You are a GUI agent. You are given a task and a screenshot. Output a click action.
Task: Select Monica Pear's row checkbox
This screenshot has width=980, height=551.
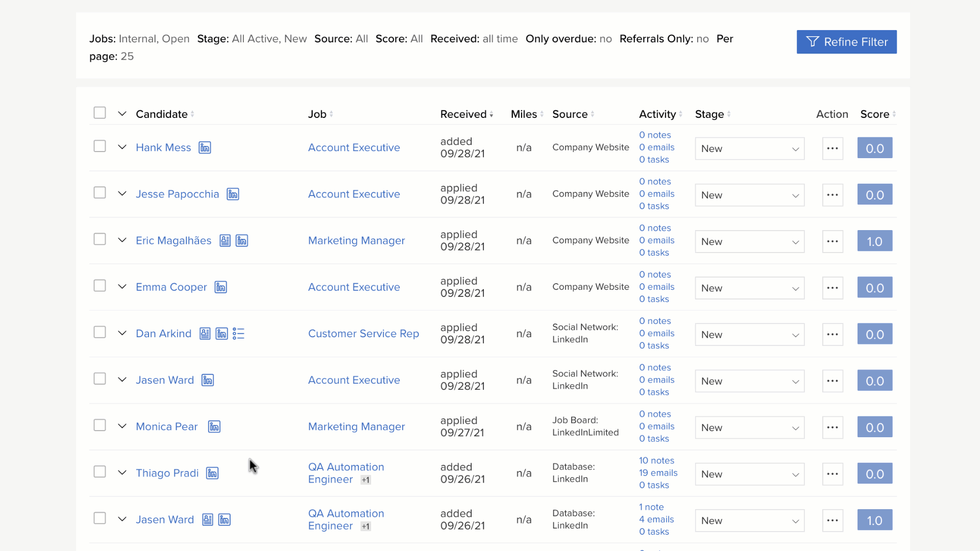(x=100, y=425)
